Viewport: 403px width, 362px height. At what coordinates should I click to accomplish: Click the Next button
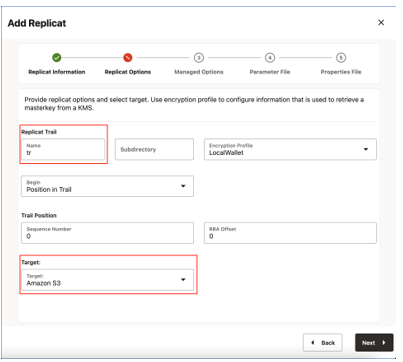coord(374,343)
